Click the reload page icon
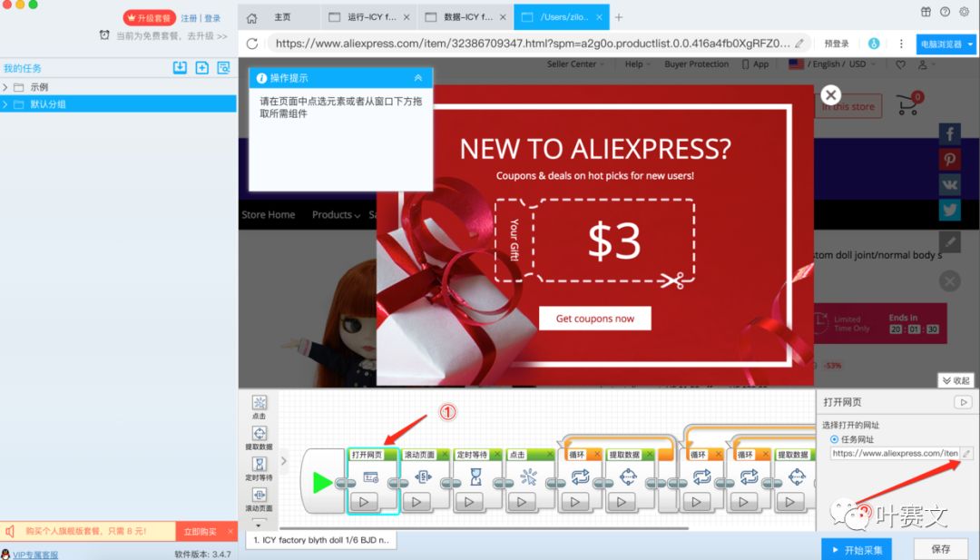 coord(252,44)
